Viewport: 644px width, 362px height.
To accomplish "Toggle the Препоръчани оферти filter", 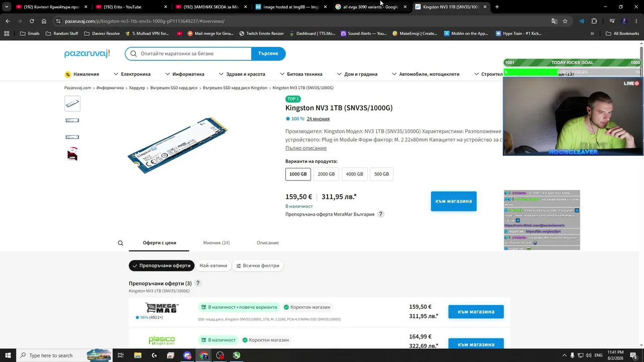I will coord(162,265).
